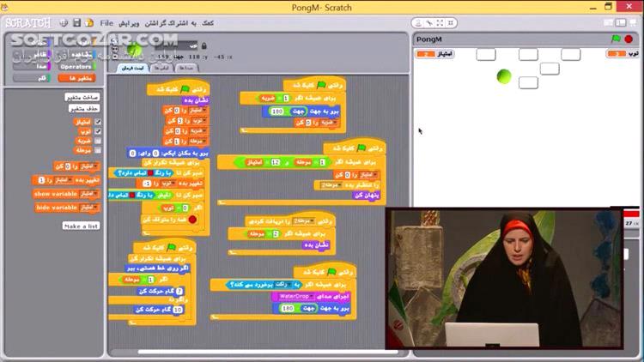The height and width of the screenshot is (362, 644).
Task: Select the Duplicate stamp tool
Action: (418, 23)
